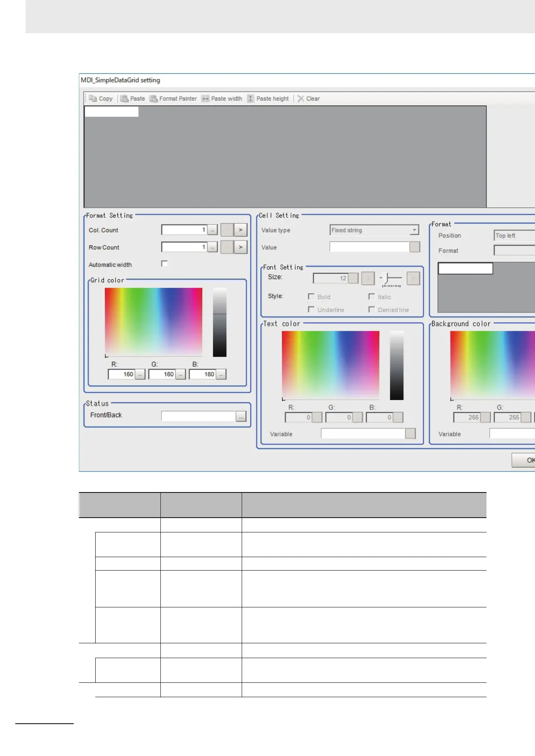Toggle the Denied line checkbox
Screen dimensions: 535x756
371,309
